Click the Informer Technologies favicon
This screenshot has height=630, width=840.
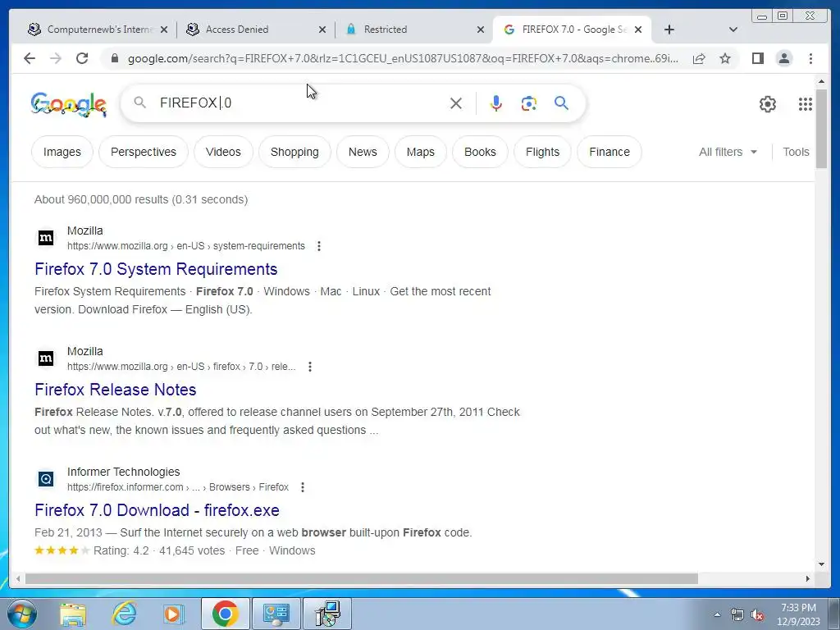pyautogui.click(x=46, y=479)
